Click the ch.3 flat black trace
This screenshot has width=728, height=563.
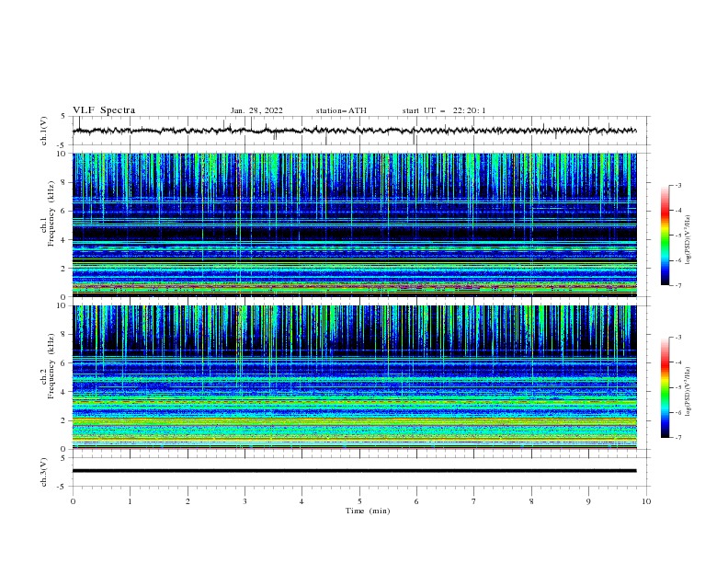354,471
